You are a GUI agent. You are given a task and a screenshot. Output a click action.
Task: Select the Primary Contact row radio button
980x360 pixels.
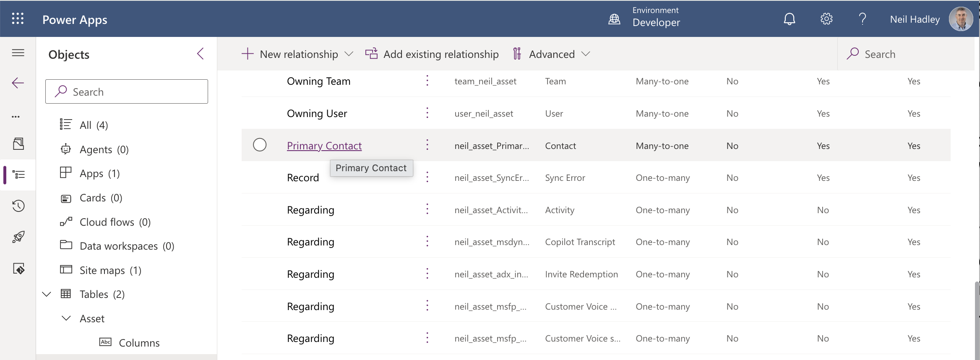tap(260, 145)
